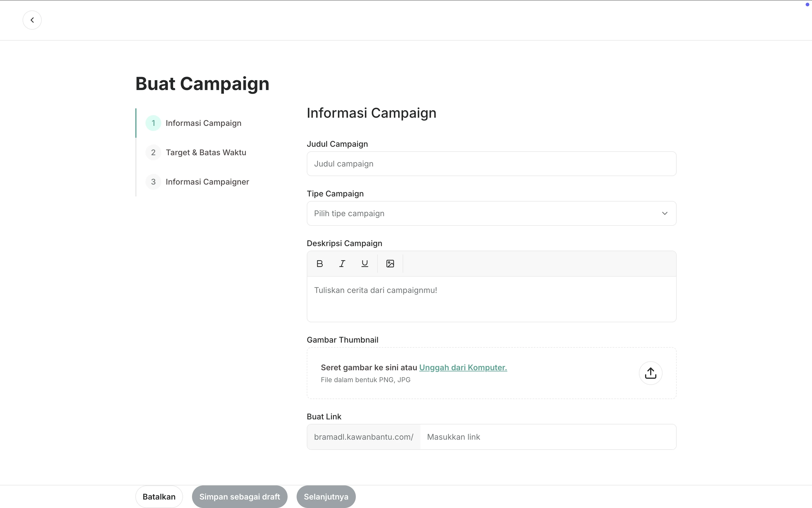Select the Pilih tipe campaign combo box

(x=491, y=213)
